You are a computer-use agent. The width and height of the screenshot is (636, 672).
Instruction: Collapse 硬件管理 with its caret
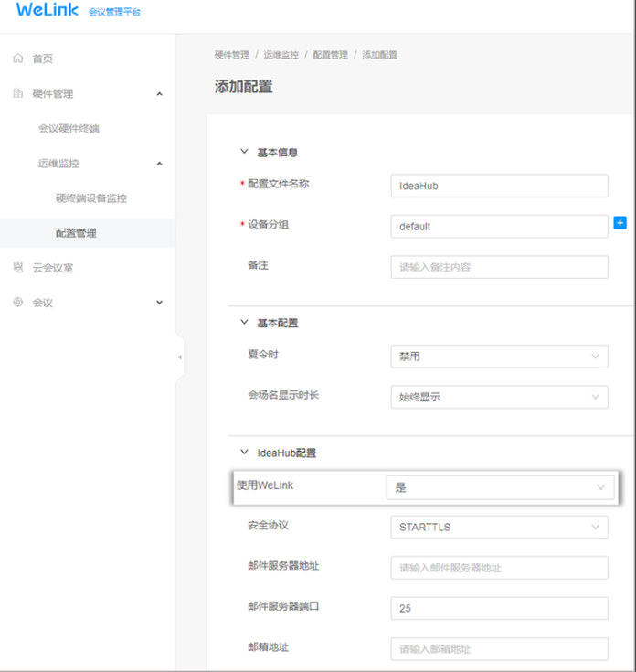pyautogui.click(x=159, y=94)
